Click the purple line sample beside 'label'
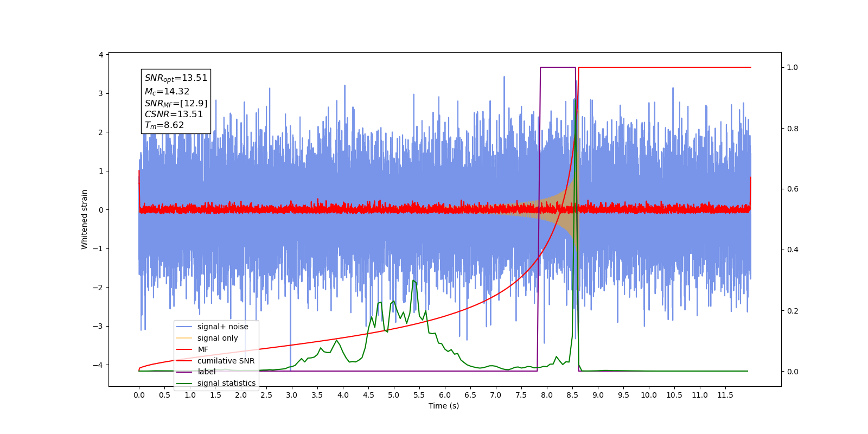This screenshot has width=868, height=434. click(x=184, y=372)
